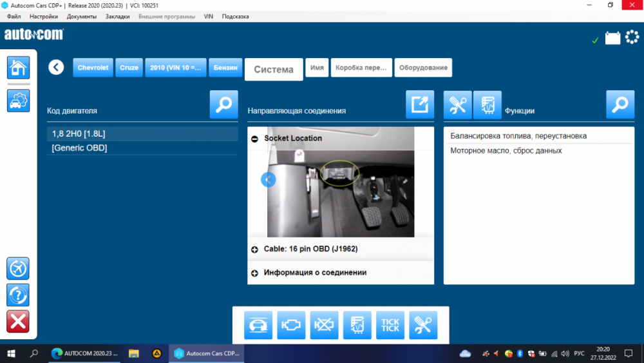Click the erase fault codes icon
The image size is (644, 363).
pyautogui.click(x=325, y=325)
